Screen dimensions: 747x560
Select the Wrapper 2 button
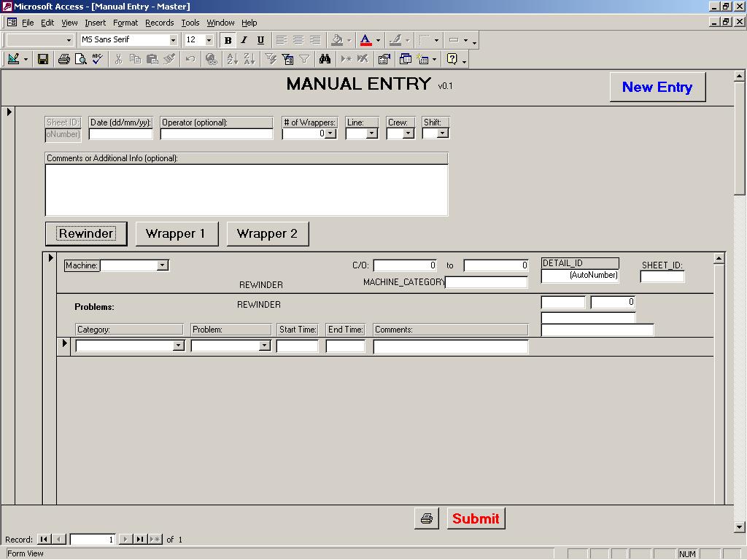[x=268, y=234]
